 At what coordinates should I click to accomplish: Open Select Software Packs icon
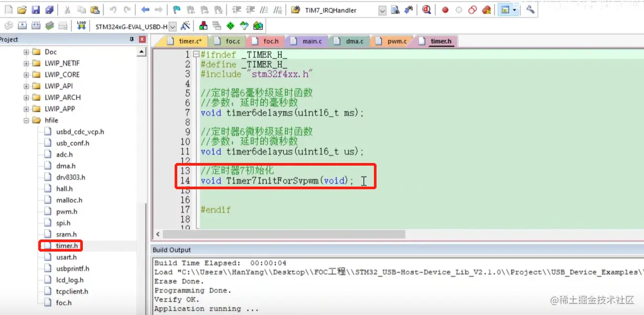pos(244,26)
